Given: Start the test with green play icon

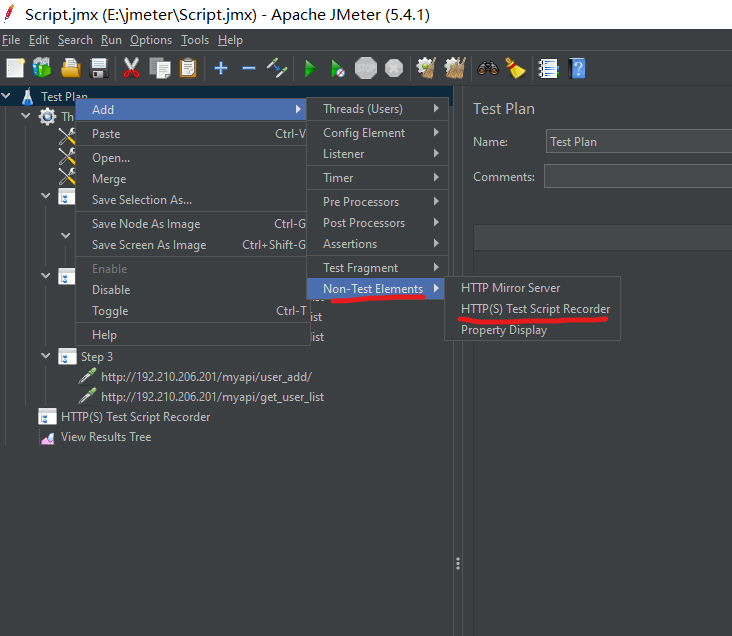Looking at the screenshot, I should 310,69.
